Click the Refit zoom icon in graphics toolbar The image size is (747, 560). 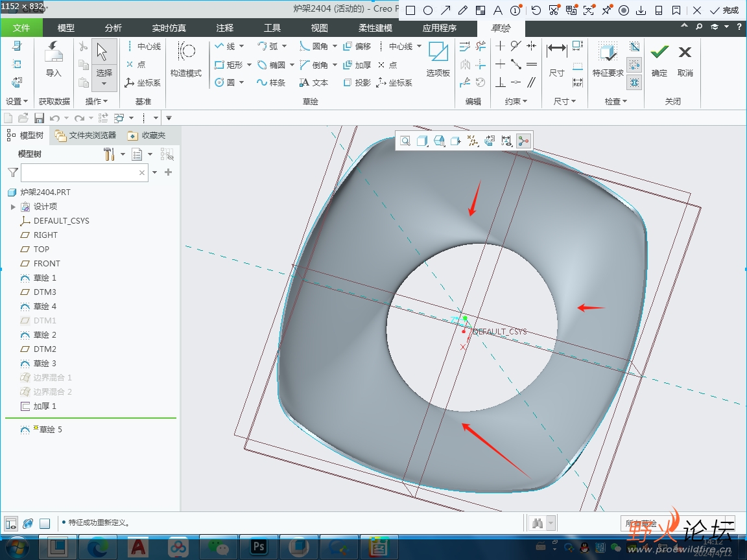405,141
